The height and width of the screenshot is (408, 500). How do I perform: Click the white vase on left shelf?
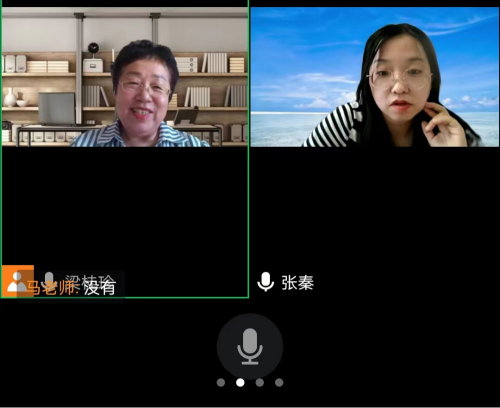[x=10, y=97]
